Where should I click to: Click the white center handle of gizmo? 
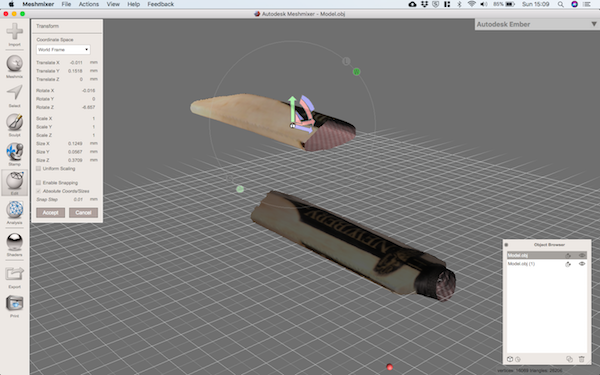pyautogui.click(x=292, y=125)
